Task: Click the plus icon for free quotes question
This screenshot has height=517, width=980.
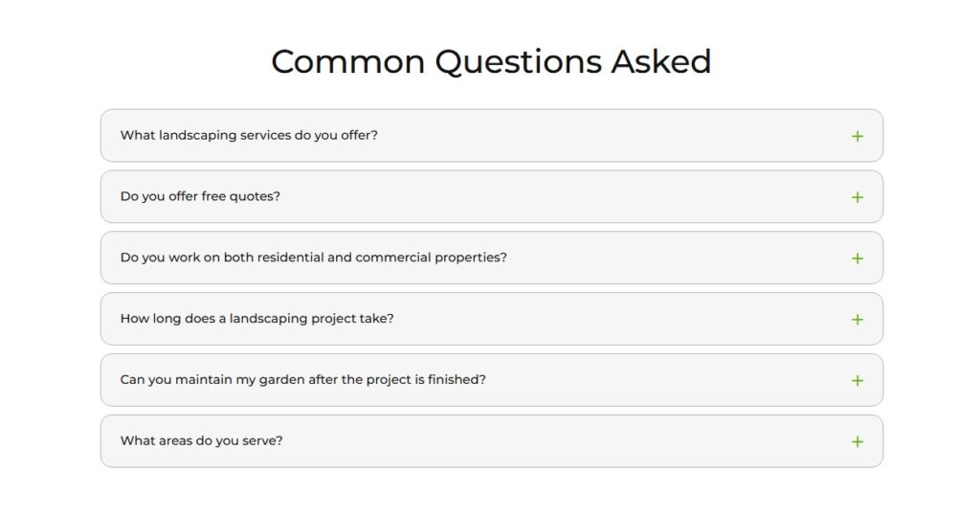Action: click(x=857, y=197)
